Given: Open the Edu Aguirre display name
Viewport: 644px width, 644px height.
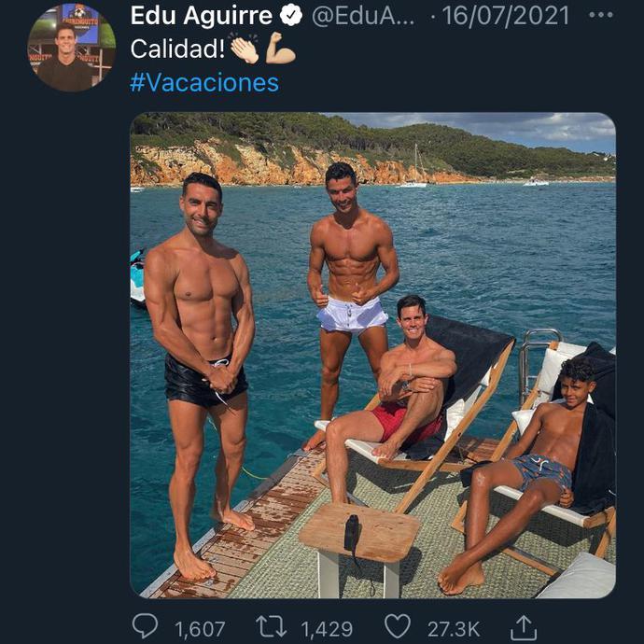Looking at the screenshot, I should click(202, 16).
